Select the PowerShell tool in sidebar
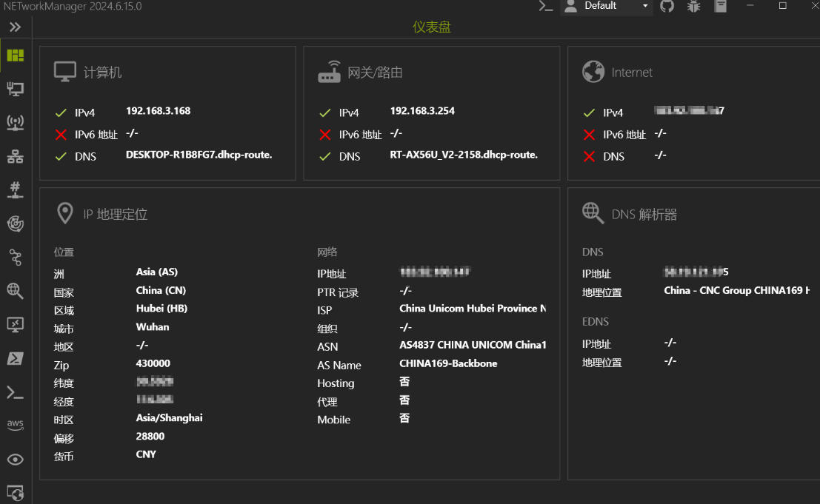This screenshot has height=504, width=820. click(x=16, y=358)
